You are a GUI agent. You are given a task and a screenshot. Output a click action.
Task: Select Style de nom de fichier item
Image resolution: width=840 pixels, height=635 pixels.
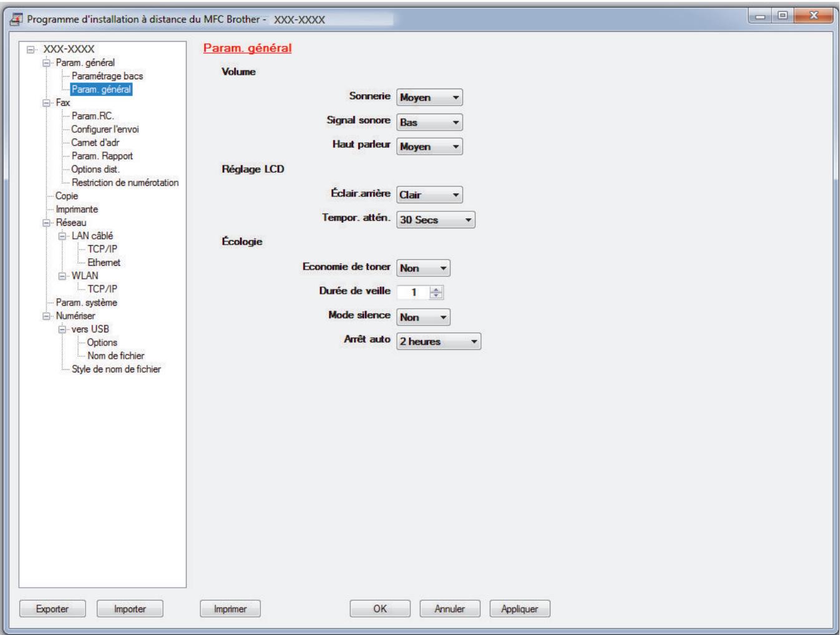(116, 369)
